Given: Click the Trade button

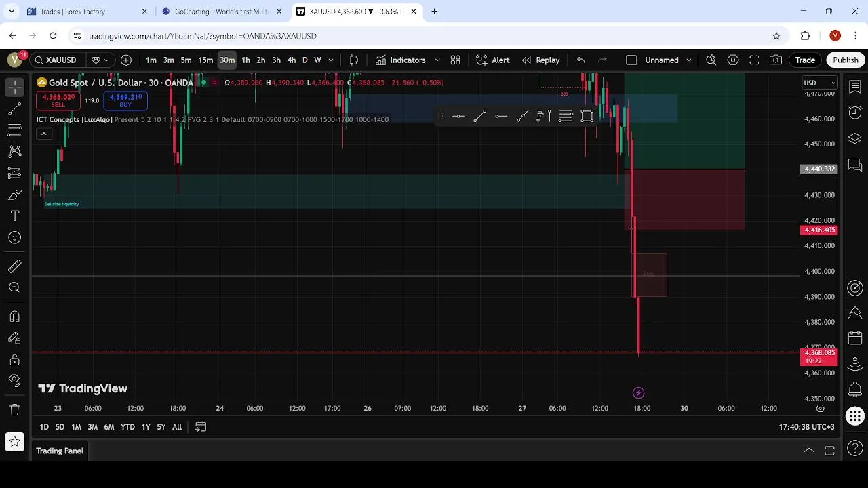Looking at the screenshot, I should [x=805, y=60].
